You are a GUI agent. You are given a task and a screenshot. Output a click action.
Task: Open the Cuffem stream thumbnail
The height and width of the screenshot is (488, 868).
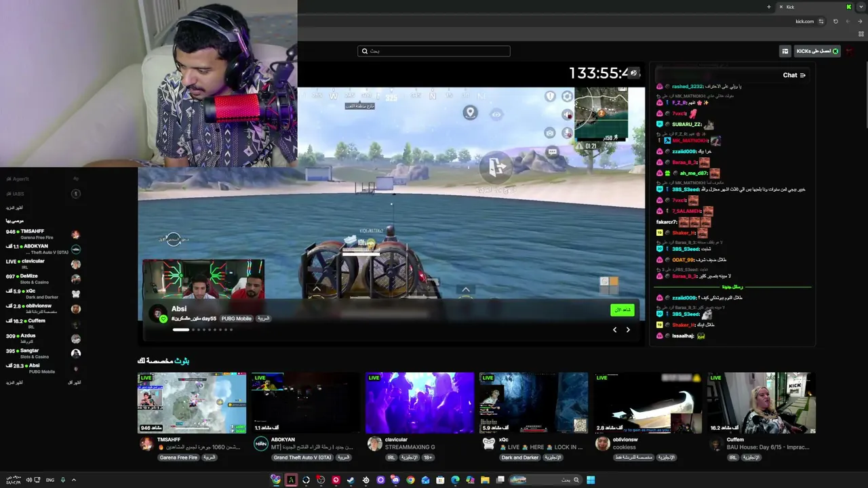[x=762, y=403]
